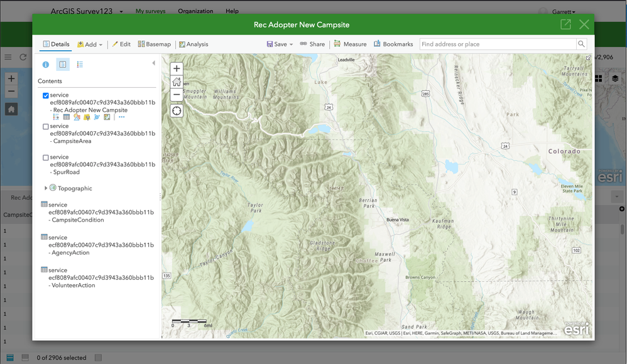Open clustering for Rec Adopter New Campsite layer
The image size is (627, 364).
pyautogui.click(x=97, y=117)
